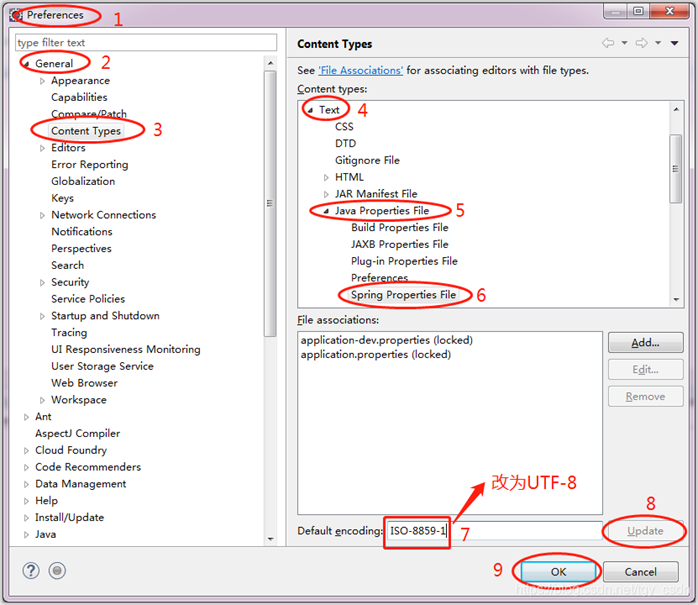Screen dimensions: 698x605
Task: Open the Back history dropdown arrow
Action: click(624, 43)
